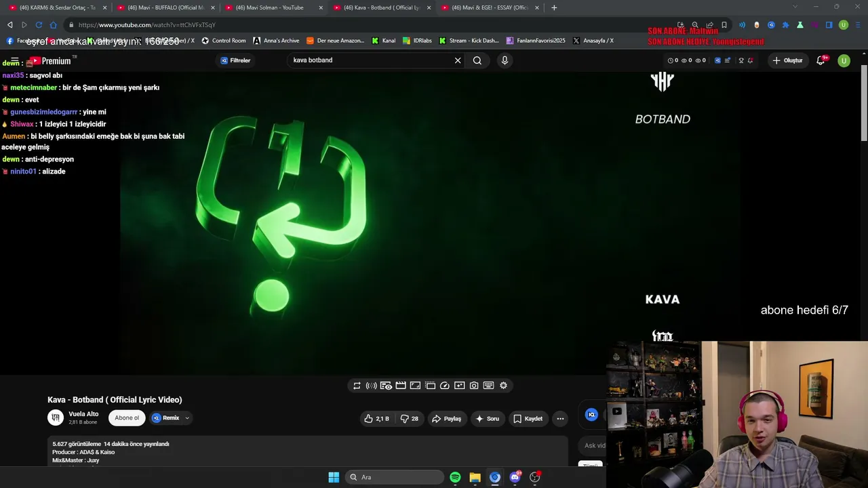Open the gear settings icon under player
Viewport: 868px width, 488px height.
click(x=503, y=386)
